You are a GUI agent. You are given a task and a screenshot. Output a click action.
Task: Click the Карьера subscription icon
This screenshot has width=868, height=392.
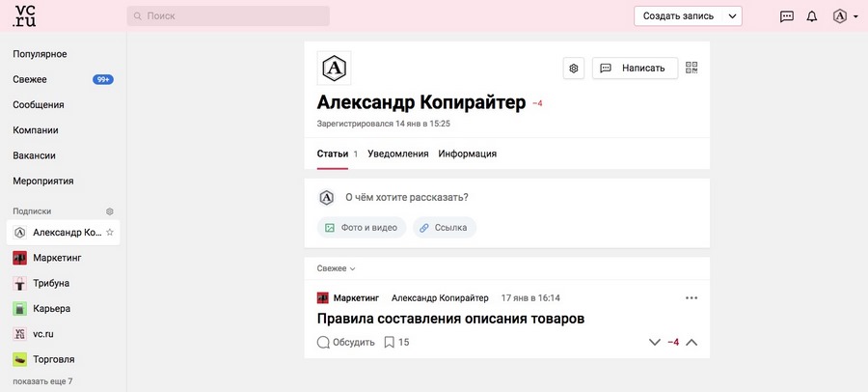[x=20, y=309]
